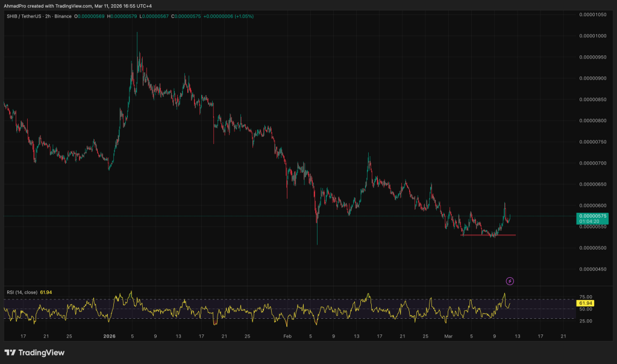Click the purple lightning bolt icon on the chart
Image resolution: width=617 pixels, height=364 pixels.
click(x=509, y=281)
